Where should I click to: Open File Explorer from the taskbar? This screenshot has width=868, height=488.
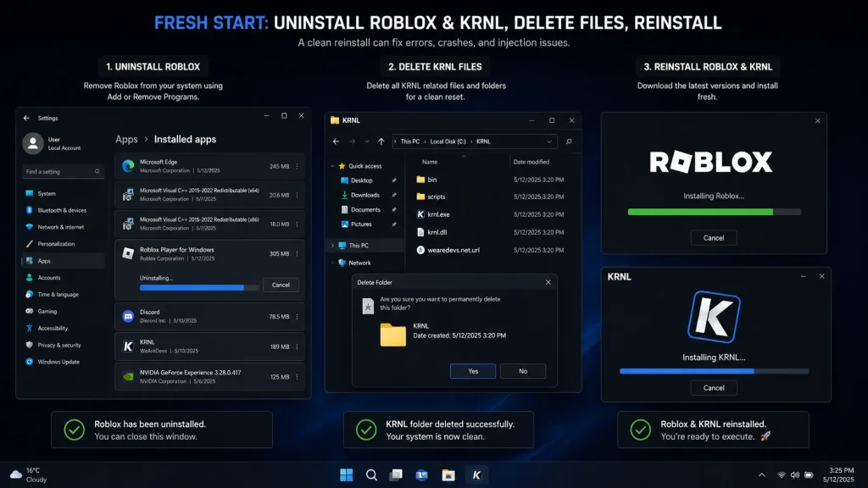[x=448, y=474]
